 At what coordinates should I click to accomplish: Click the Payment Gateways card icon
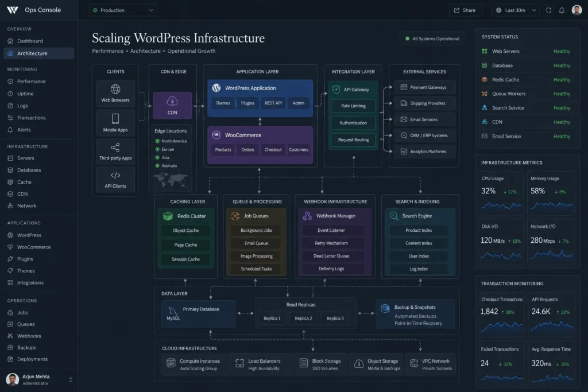tap(404, 87)
